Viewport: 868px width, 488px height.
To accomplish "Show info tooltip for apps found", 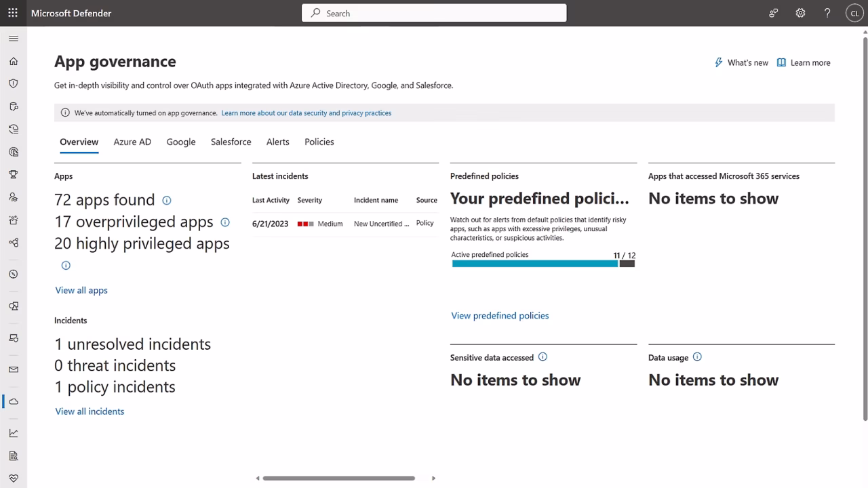I will (167, 200).
